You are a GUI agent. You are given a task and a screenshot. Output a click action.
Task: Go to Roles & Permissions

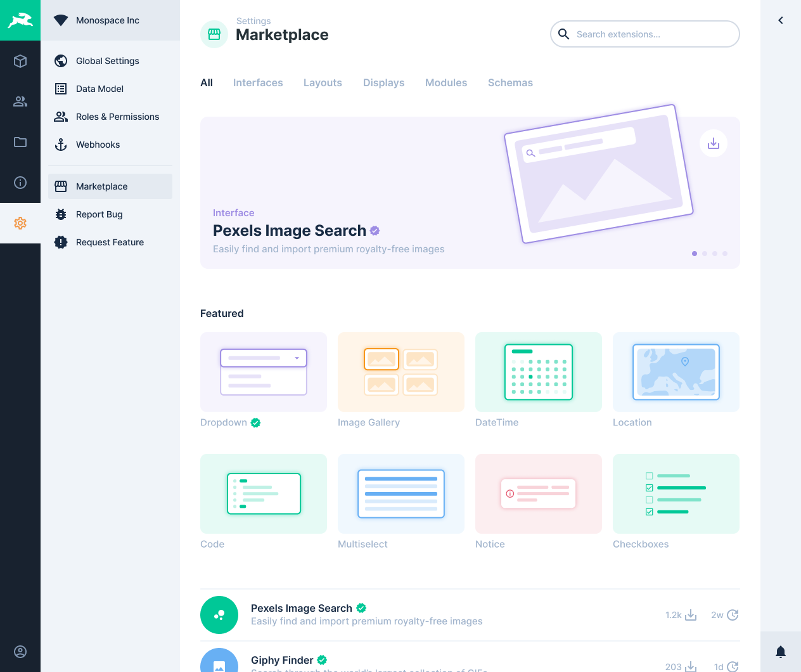(x=110, y=117)
